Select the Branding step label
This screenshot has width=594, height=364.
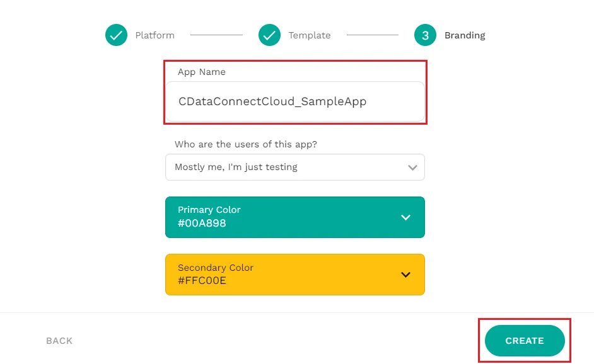[465, 35]
